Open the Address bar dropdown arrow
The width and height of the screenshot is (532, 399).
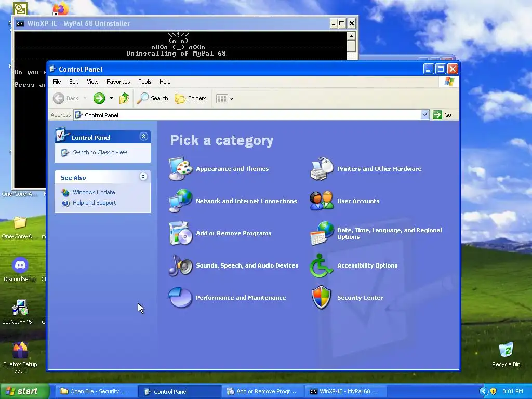coord(424,115)
